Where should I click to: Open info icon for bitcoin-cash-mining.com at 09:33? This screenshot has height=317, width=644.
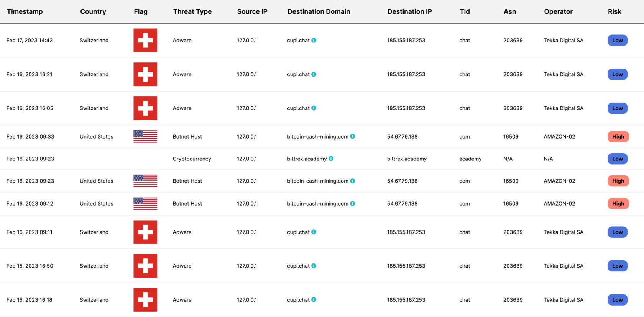click(352, 136)
